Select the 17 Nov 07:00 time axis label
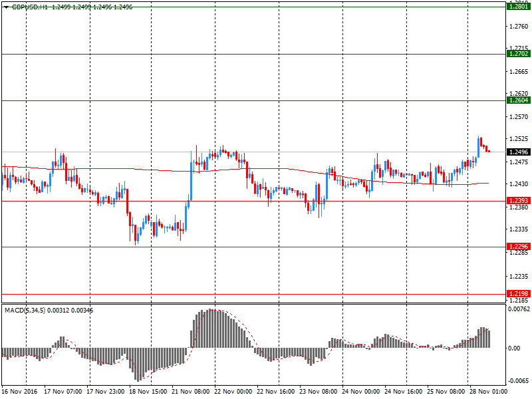The width and height of the screenshot is (532, 399). point(63,391)
